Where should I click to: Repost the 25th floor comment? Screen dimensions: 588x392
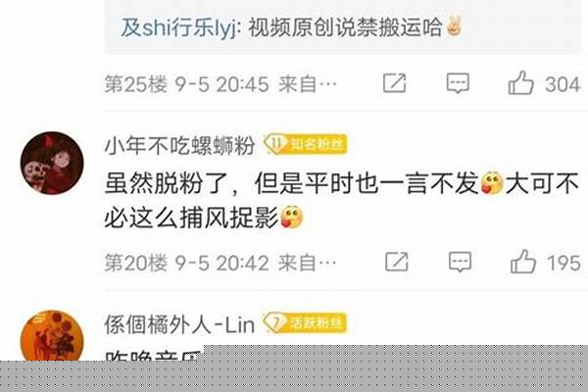point(395,83)
